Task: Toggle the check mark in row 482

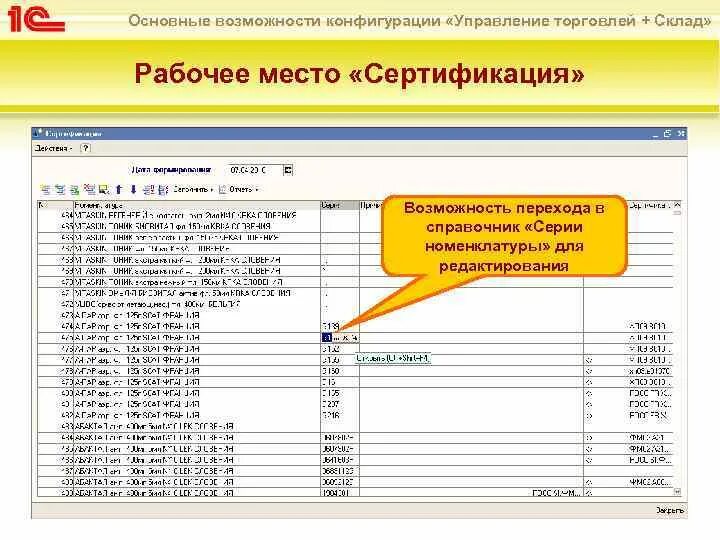Action: pos(590,415)
